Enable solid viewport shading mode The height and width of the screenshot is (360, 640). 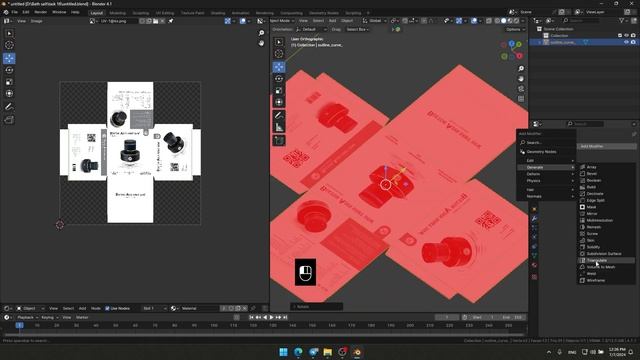pyautogui.click(x=504, y=20)
